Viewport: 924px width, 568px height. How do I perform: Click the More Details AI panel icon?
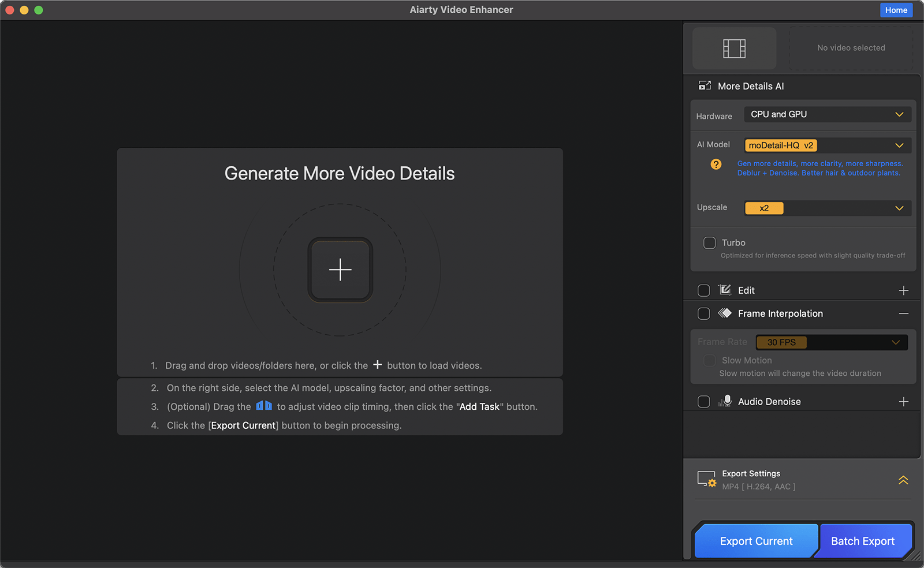(x=705, y=85)
